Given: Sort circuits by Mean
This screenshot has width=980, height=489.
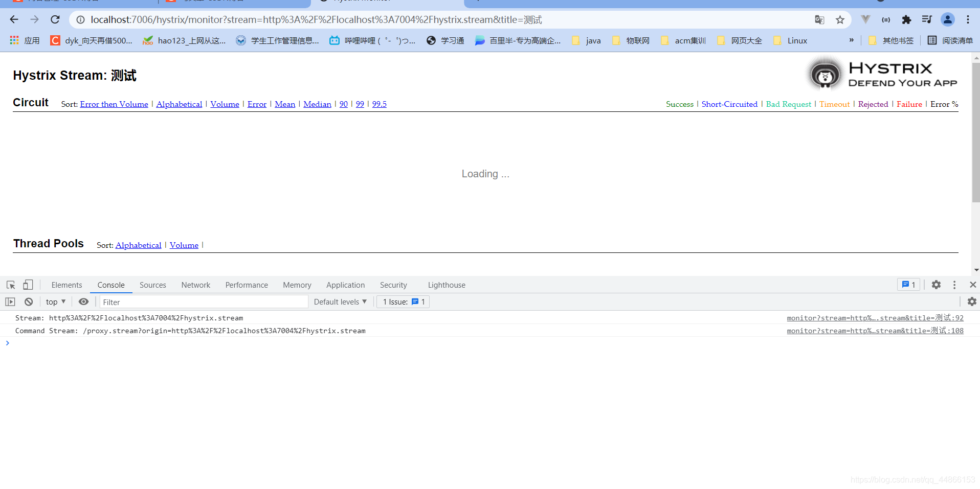Looking at the screenshot, I should point(285,104).
